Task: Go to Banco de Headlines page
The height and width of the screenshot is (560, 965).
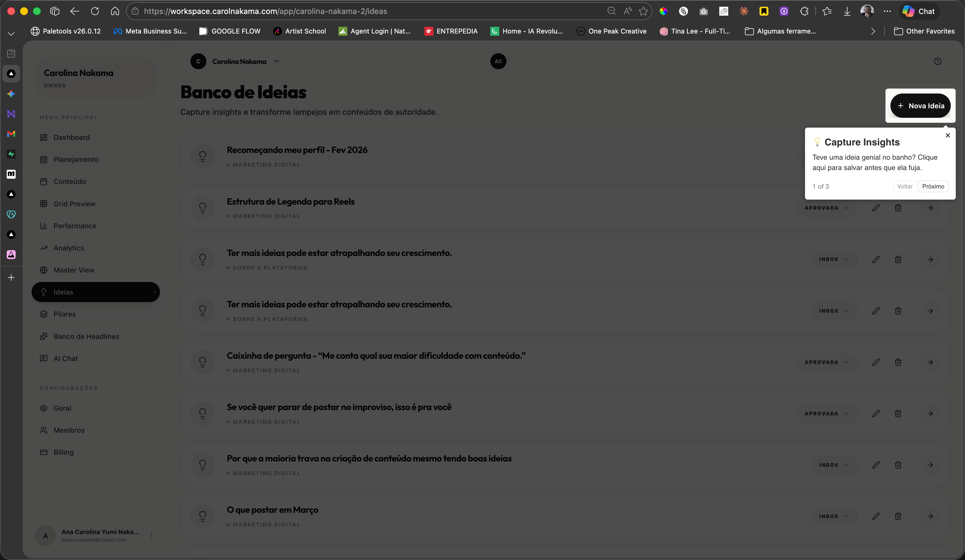Action: tap(86, 336)
